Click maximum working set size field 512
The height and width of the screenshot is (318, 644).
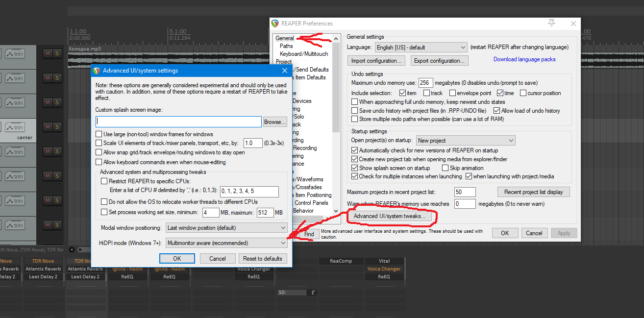pyautogui.click(x=265, y=213)
